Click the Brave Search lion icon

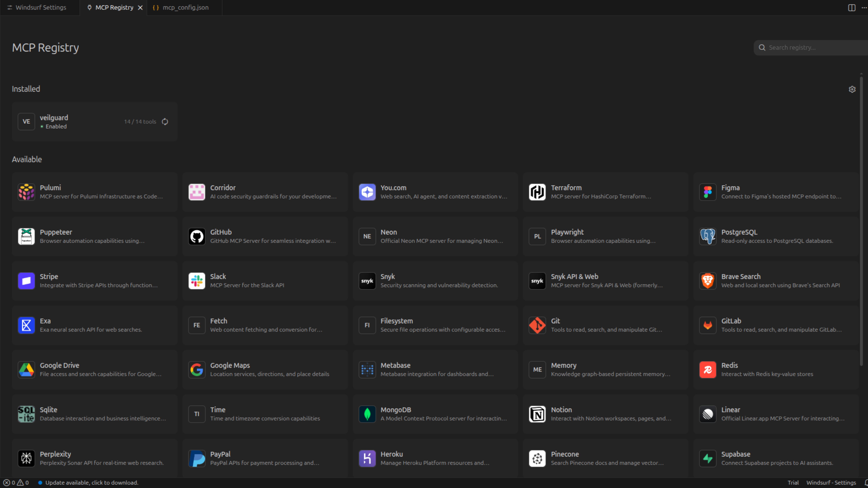point(708,281)
